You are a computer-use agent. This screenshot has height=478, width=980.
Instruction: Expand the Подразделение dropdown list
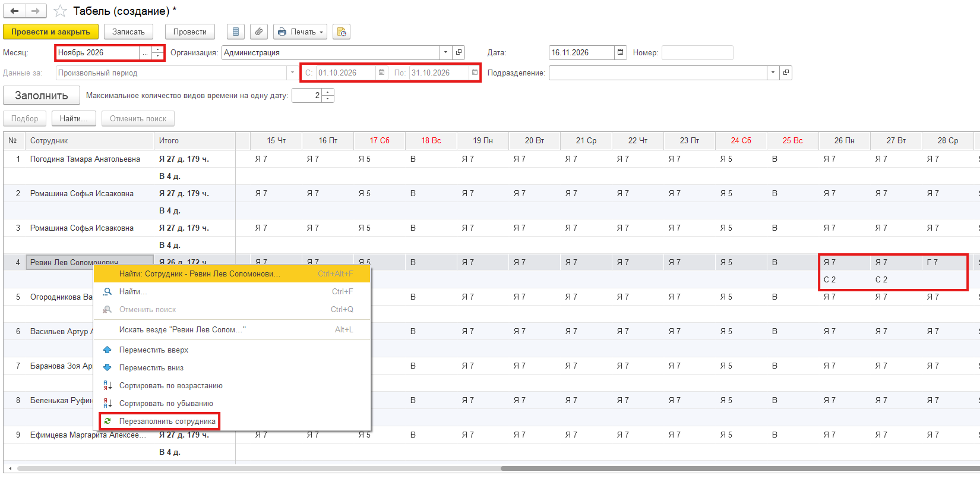(773, 73)
